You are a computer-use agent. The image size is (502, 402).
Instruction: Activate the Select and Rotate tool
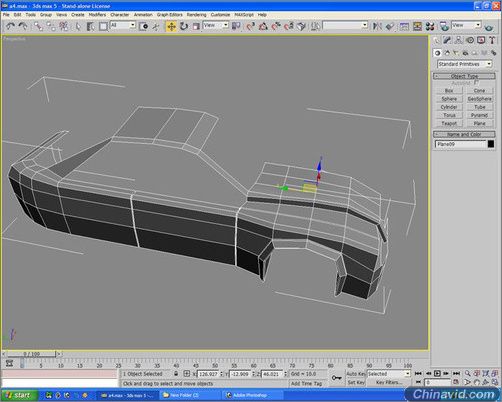[184, 26]
